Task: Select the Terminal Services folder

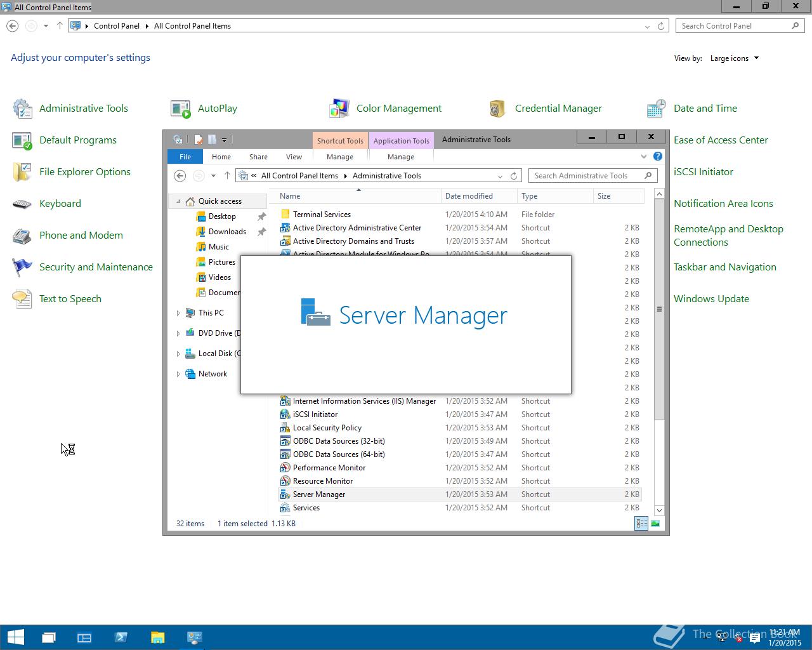Action: pyautogui.click(x=459, y=215)
